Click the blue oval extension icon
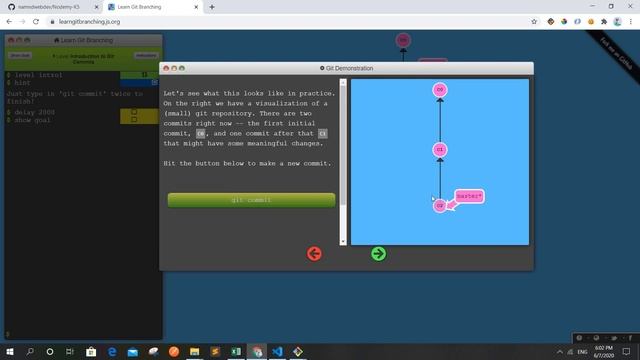 [x=577, y=22]
